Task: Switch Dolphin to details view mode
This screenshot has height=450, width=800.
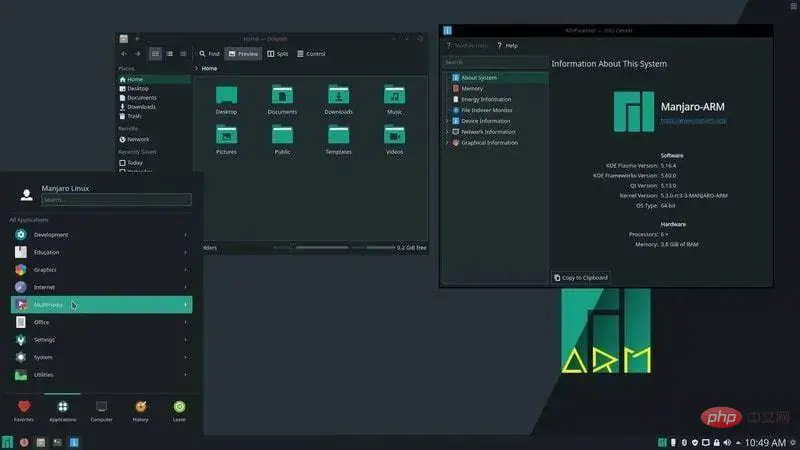Action: (x=183, y=54)
